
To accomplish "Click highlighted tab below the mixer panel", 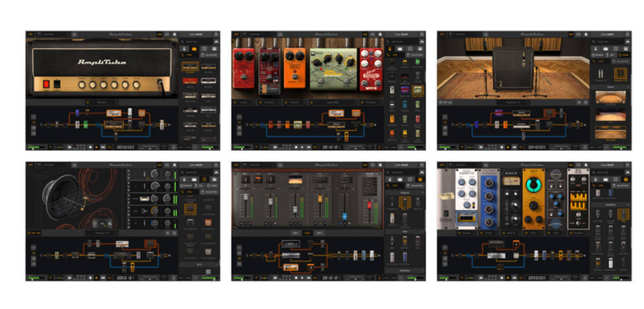I will click(308, 233).
